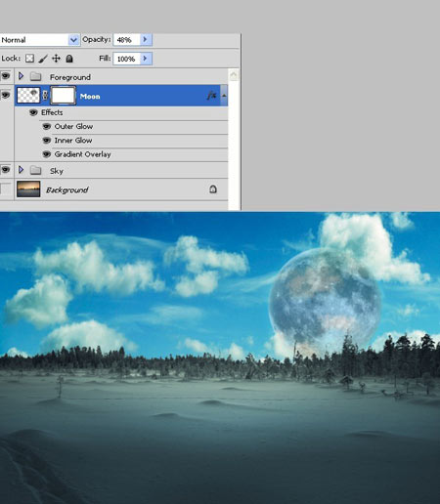Expand the Foreground group triangle
Image resolution: width=440 pixels, height=504 pixels.
click(22, 76)
